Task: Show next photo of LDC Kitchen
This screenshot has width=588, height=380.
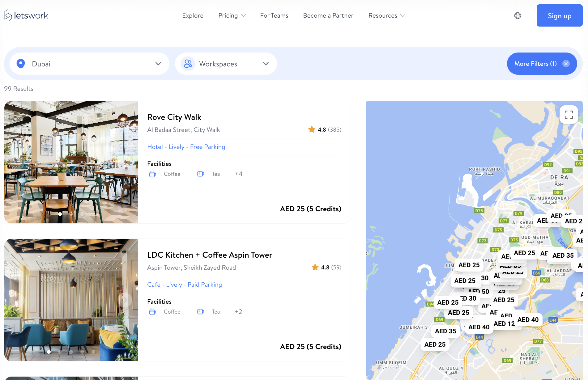Action: coord(125,300)
